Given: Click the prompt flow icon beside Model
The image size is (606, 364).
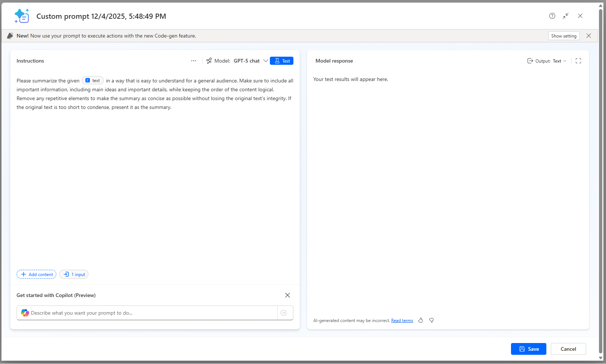Looking at the screenshot, I should pyautogui.click(x=209, y=61).
